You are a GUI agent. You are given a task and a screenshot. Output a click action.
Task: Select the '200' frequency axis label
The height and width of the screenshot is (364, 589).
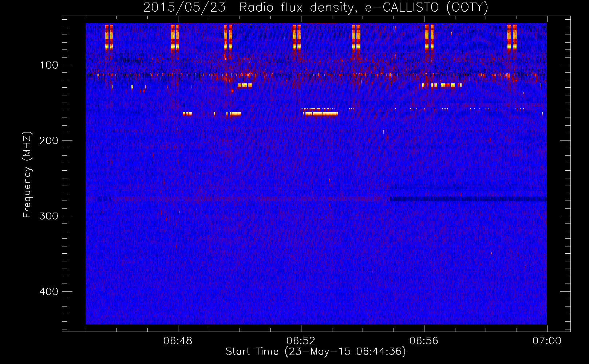click(x=49, y=141)
